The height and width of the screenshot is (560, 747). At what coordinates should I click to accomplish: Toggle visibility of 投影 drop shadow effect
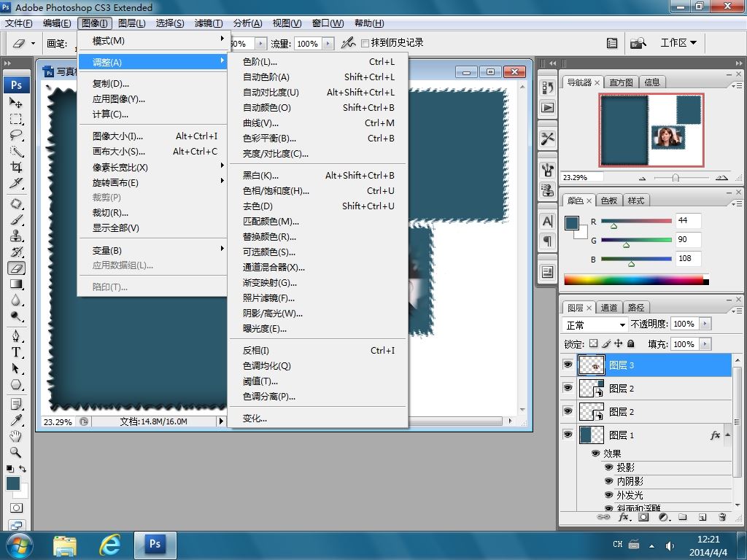[x=608, y=467]
